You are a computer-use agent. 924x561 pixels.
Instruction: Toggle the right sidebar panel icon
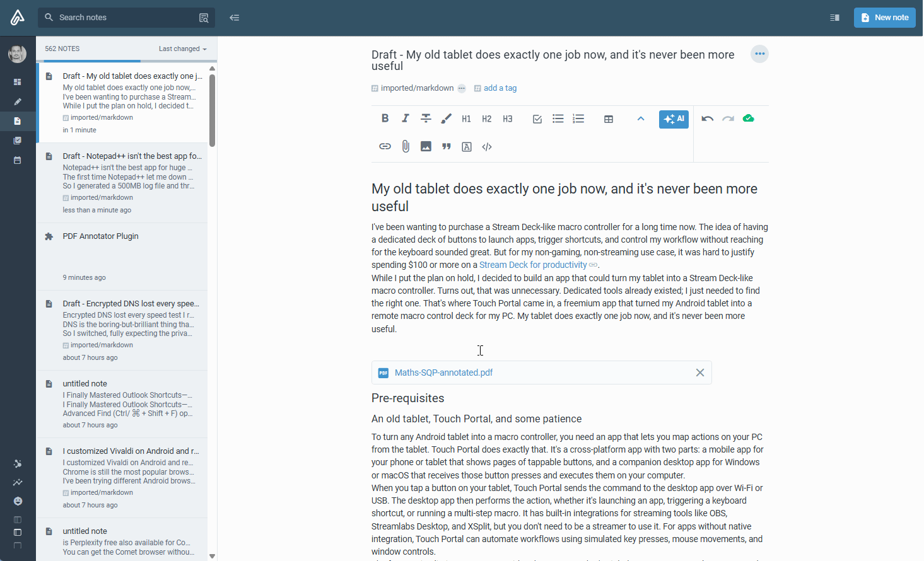(x=834, y=18)
